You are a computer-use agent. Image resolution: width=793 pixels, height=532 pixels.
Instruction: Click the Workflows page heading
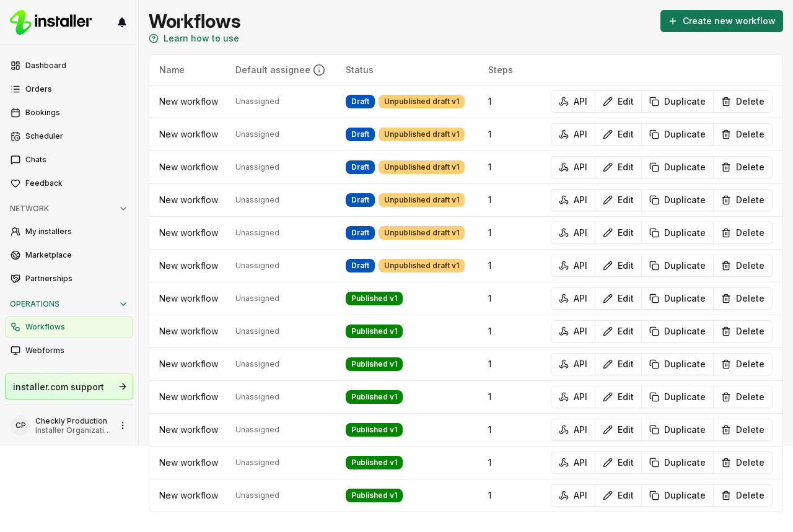tap(195, 21)
